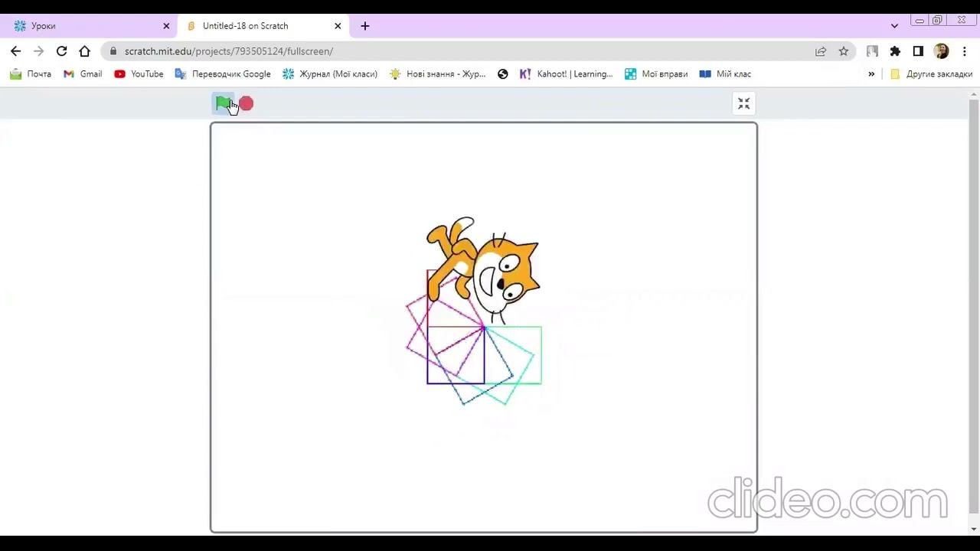Open the Переводчик Google bookmark
This screenshot has width=980, height=551.
pos(223,74)
